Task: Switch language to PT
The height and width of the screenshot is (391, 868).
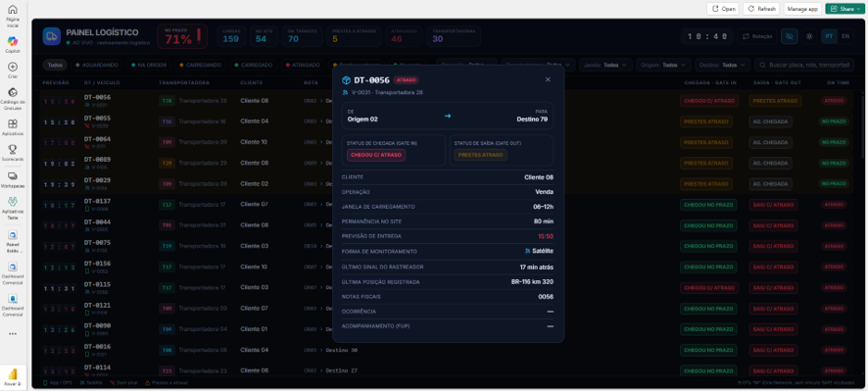Action: coord(829,36)
